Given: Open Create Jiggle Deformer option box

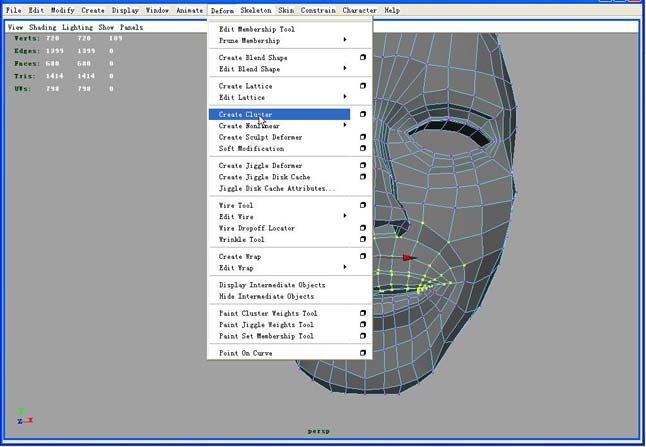Looking at the screenshot, I should pos(362,166).
